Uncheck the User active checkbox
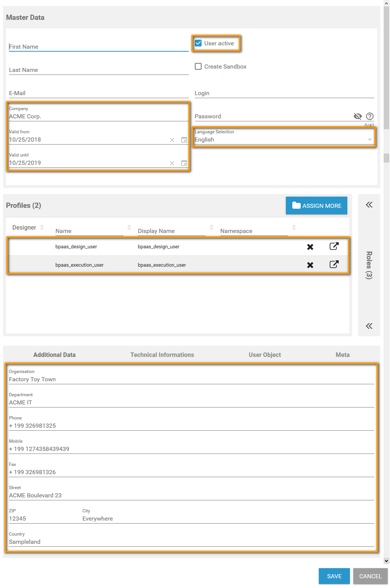390x588 pixels. pyautogui.click(x=199, y=43)
